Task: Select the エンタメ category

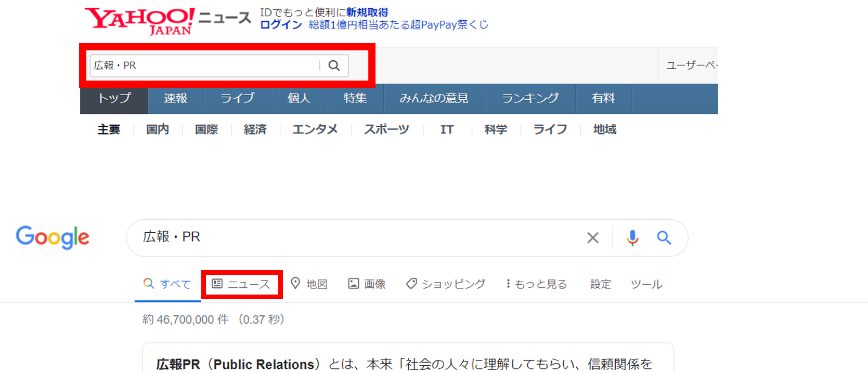Action: 315,129
